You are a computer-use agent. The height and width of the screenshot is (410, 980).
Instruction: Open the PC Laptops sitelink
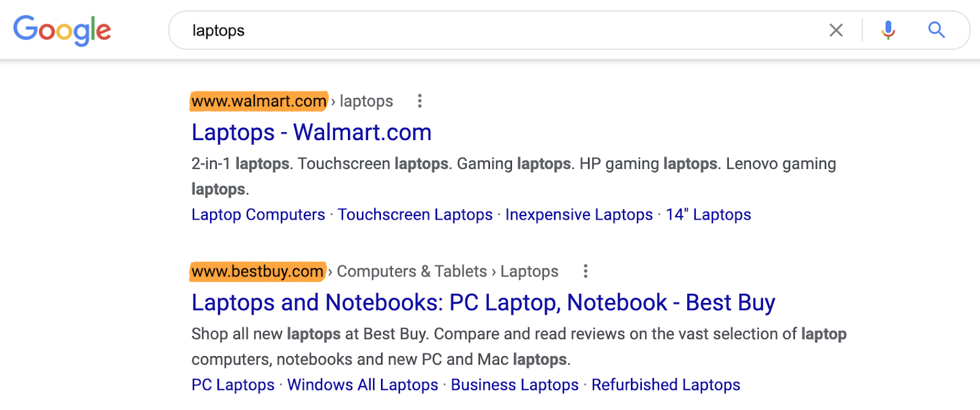233,385
